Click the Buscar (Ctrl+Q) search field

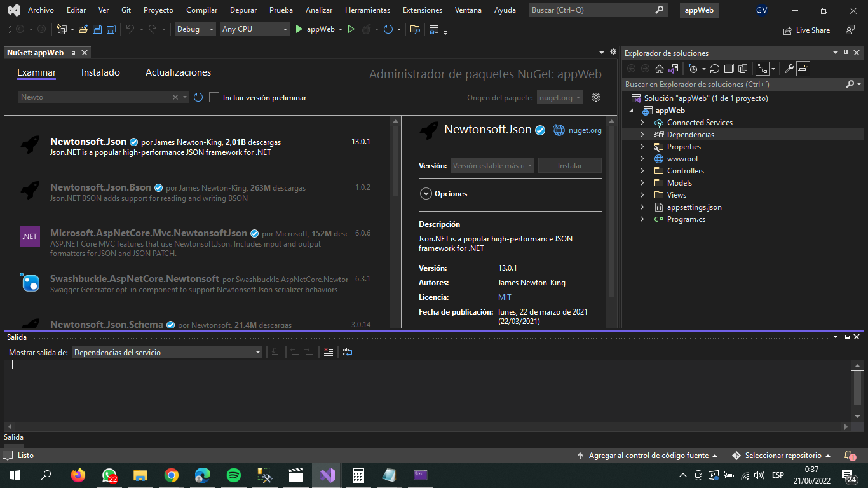pyautogui.click(x=598, y=10)
